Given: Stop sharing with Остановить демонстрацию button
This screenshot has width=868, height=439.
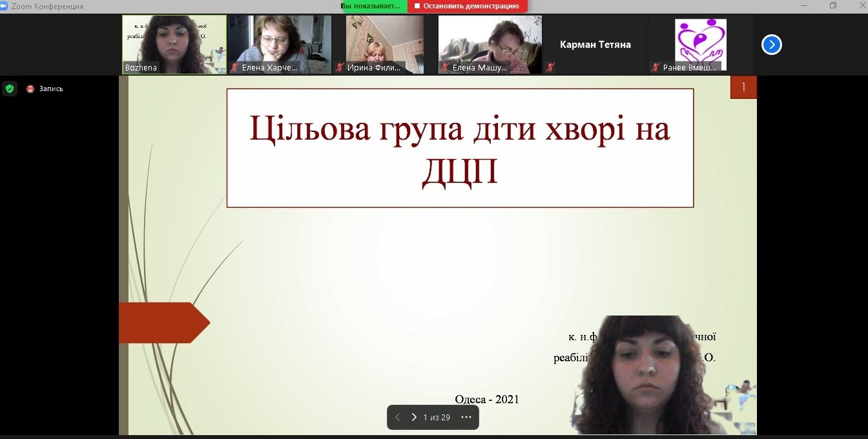Looking at the screenshot, I should click(x=467, y=6).
